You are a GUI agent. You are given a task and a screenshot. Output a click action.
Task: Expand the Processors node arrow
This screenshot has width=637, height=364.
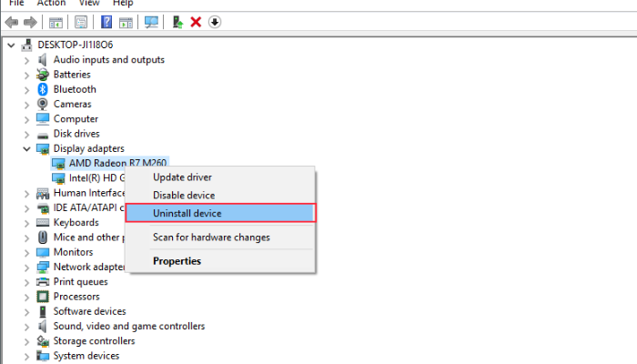(x=26, y=298)
